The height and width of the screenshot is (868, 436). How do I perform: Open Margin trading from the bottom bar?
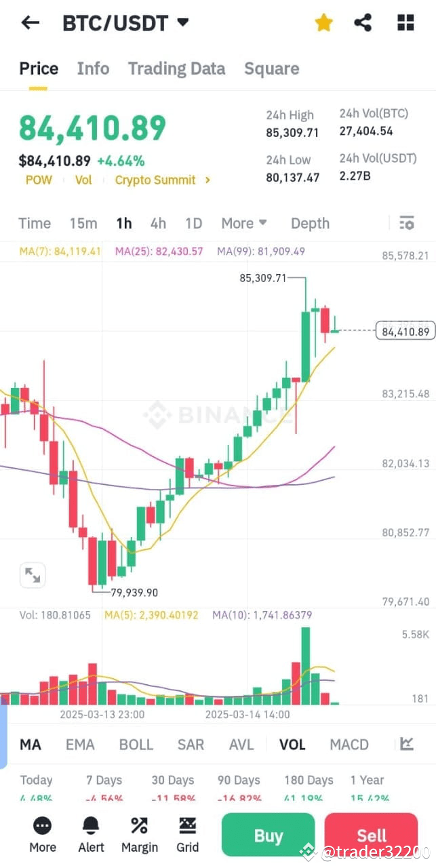point(139,834)
